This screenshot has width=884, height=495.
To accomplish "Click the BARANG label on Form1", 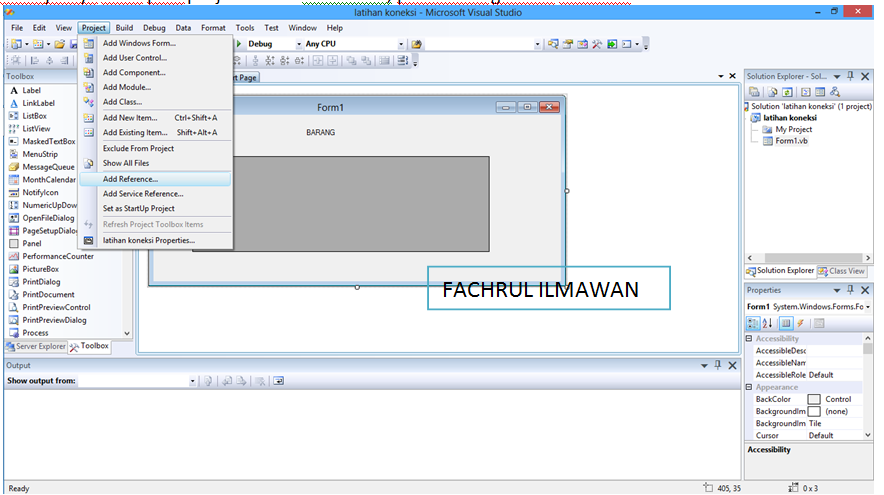I will point(321,132).
